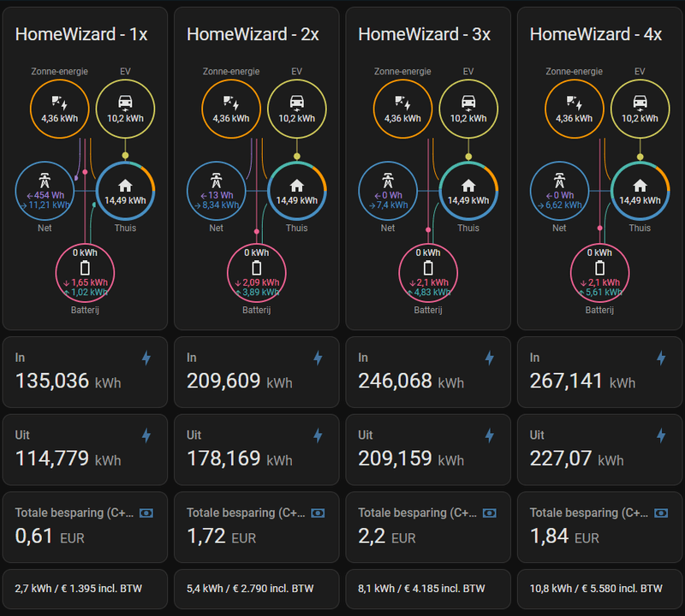Screen dimensions: 685x616
Task: Click the home icon in HomeWizard - 4x
Action: (x=640, y=185)
